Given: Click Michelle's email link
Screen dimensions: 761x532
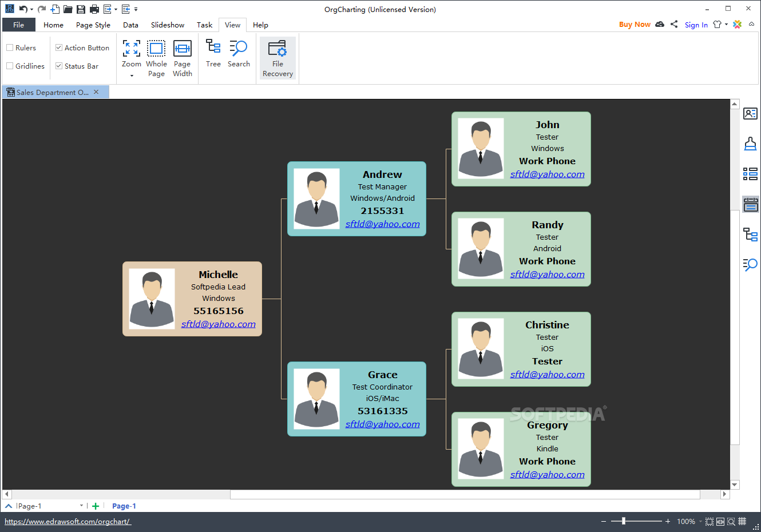Looking at the screenshot, I should [219, 324].
